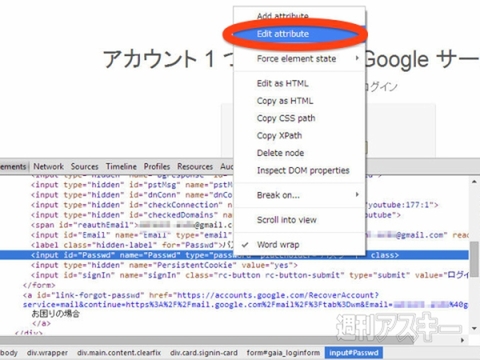480x360 pixels.
Task: Select form#gaia_loginform breadcrumb
Action: coord(283,353)
